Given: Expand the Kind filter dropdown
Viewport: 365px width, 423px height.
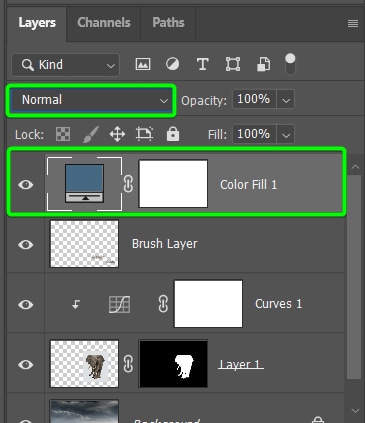Looking at the screenshot, I should click(x=66, y=65).
